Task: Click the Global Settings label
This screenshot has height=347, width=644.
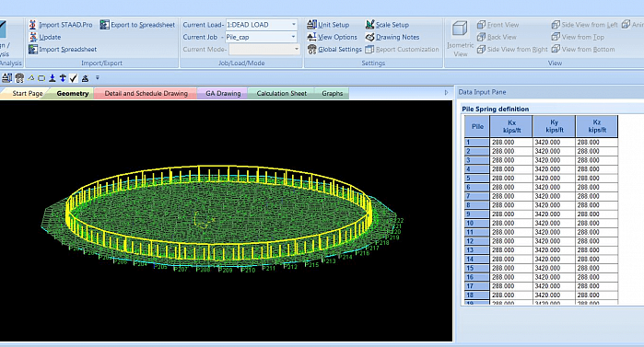Action: [x=340, y=49]
